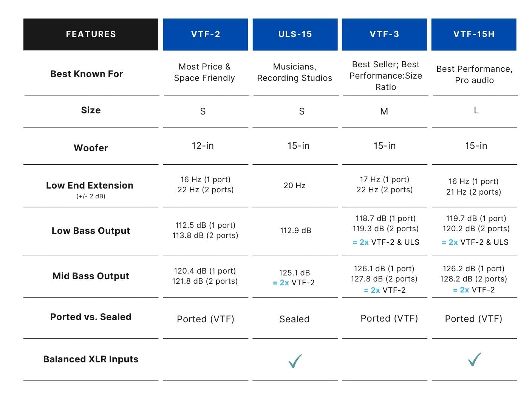Click the "Best Known For" row label
The width and height of the screenshot is (532, 399).
(87, 74)
